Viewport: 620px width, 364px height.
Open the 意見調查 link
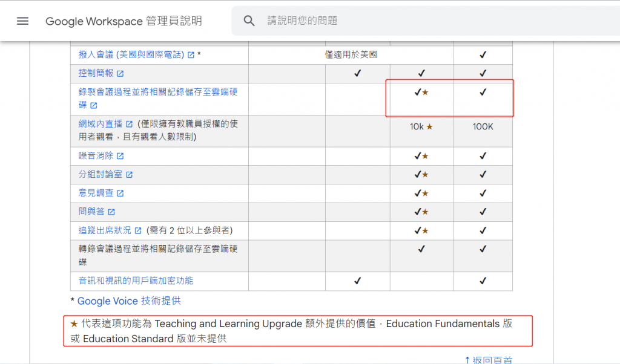point(96,193)
